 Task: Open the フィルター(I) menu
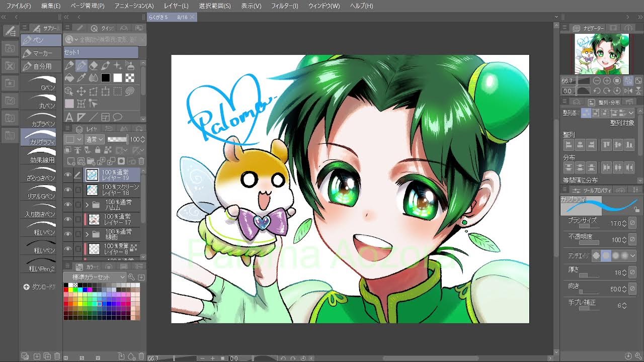(x=285, y=6)
